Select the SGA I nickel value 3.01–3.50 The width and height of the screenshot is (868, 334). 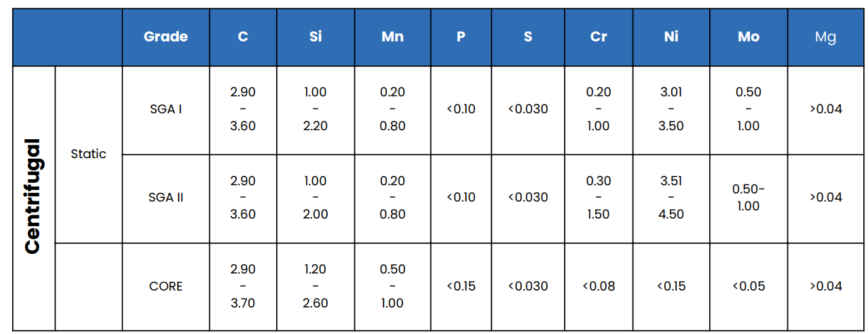coord(671,109)
